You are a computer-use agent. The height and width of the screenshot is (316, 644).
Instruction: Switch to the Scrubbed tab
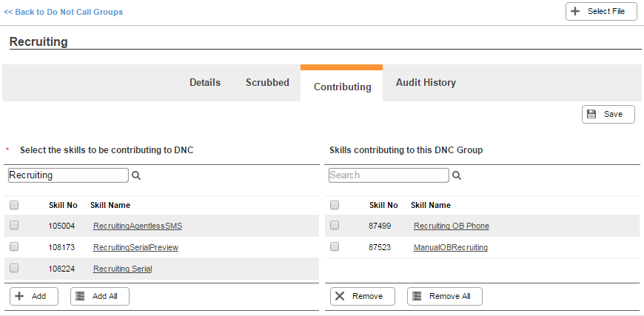coord(267,82)
